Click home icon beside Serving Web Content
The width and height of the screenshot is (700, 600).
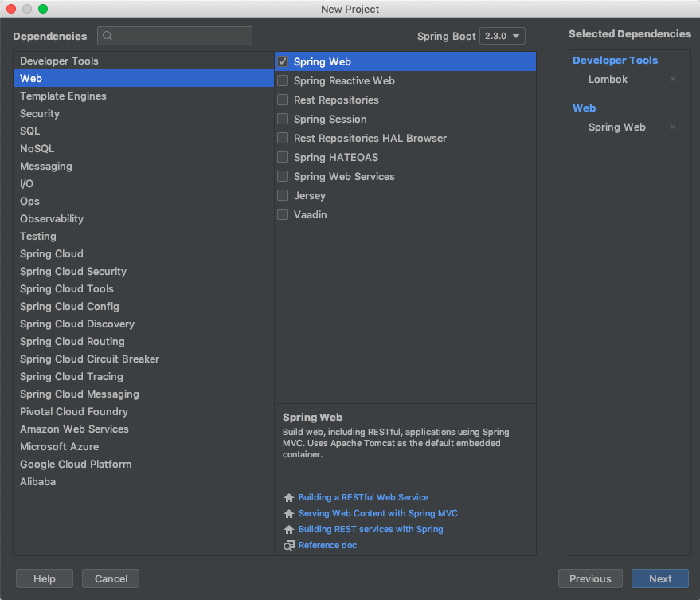pos(289,513)
